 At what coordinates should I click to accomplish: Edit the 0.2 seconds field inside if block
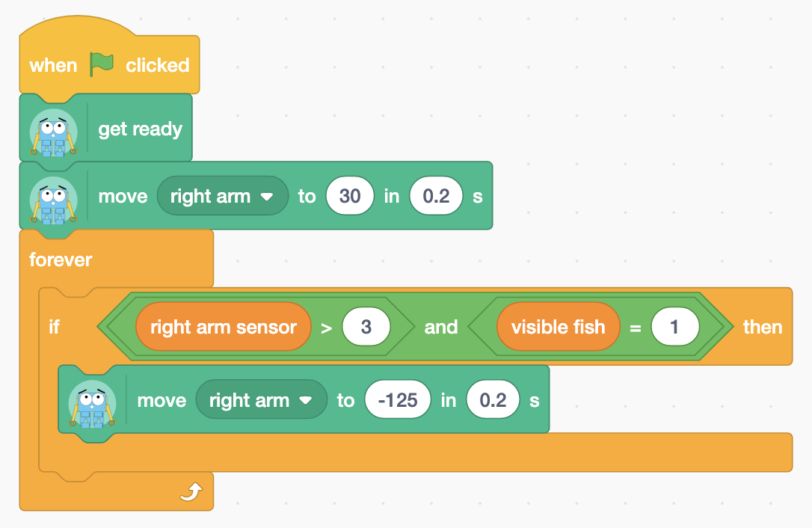493,399
